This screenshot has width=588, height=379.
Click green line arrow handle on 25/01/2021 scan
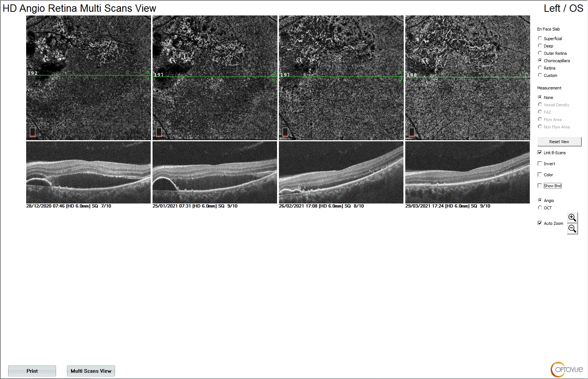[x=274, y=77]
